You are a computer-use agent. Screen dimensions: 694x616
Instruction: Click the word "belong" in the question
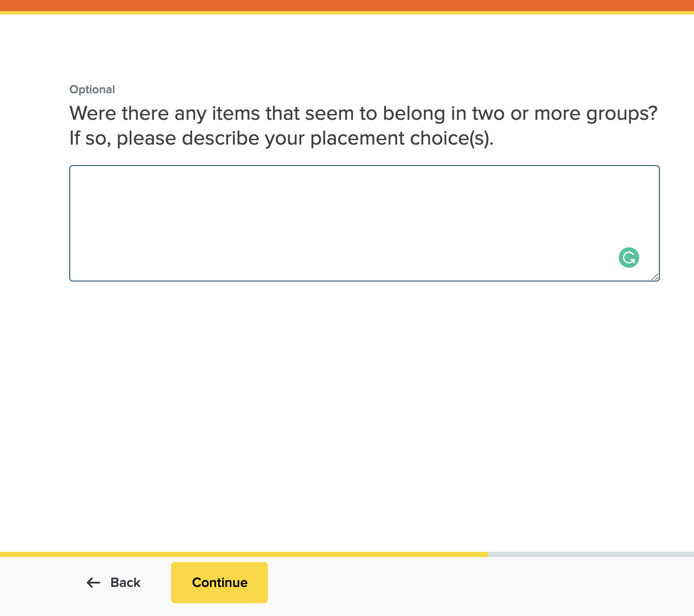coord(414,113)
